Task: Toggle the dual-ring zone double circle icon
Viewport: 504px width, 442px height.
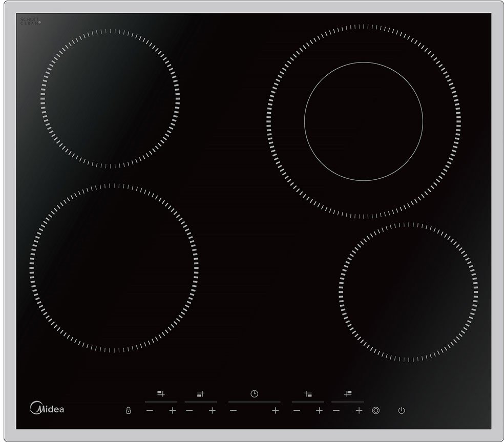Action: pos(375,410)
